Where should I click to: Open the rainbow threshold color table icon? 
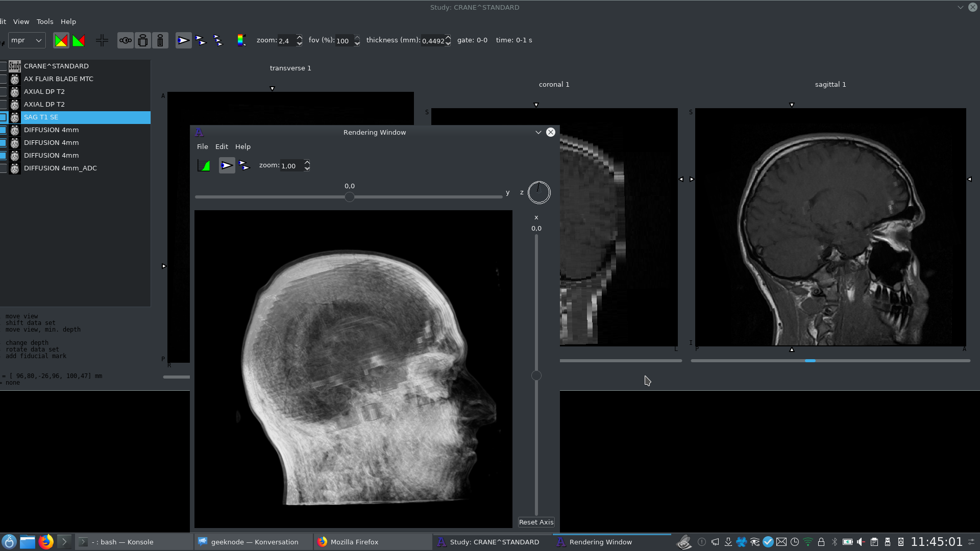[241, 40]
